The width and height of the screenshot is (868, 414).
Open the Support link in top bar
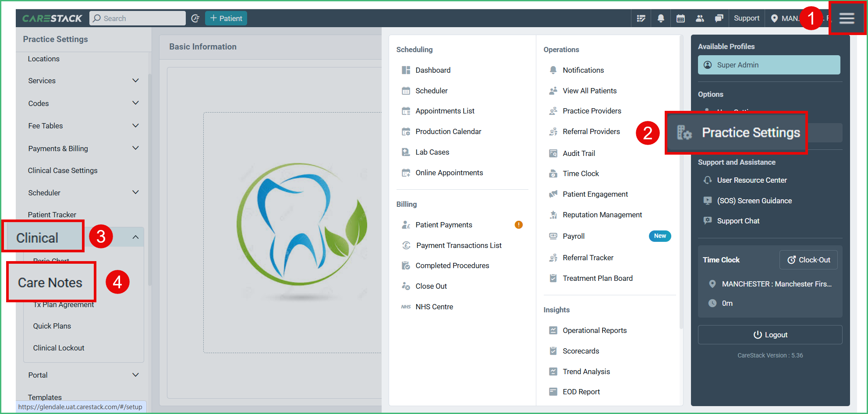point(747,18)
